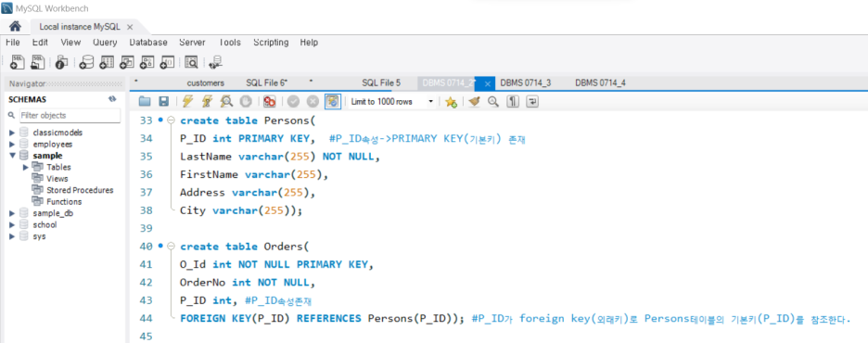Image resolution: width=868 pixels, height=343 pixels.
Task: Focus the Filter objects search field
Action: coord(70,115)
